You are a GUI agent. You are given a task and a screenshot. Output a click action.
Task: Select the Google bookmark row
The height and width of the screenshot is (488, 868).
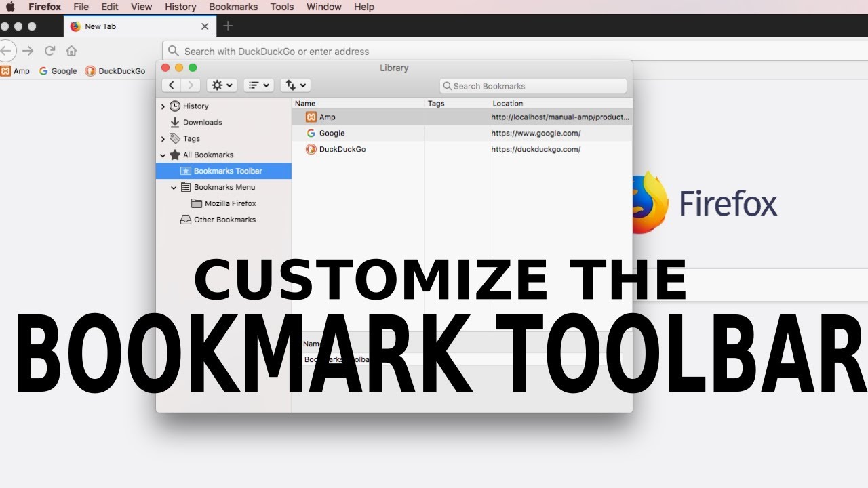click(x=462, y=134)
